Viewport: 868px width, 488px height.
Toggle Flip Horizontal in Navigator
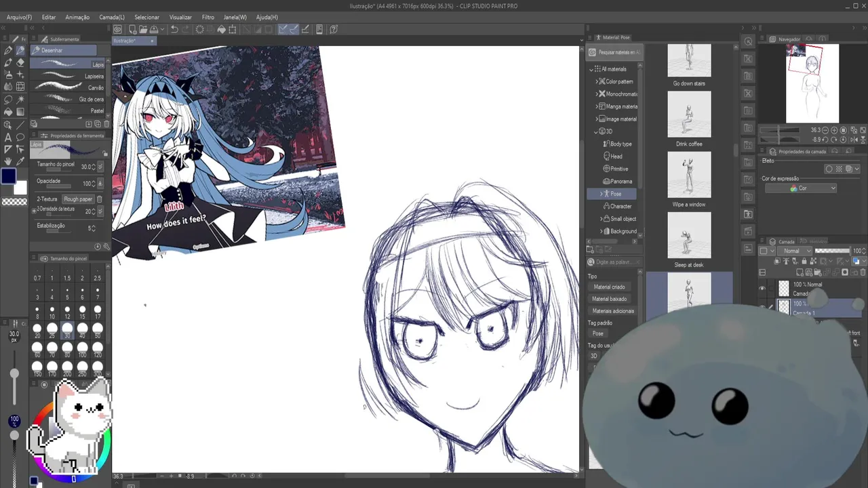click(x=853, y=140)
